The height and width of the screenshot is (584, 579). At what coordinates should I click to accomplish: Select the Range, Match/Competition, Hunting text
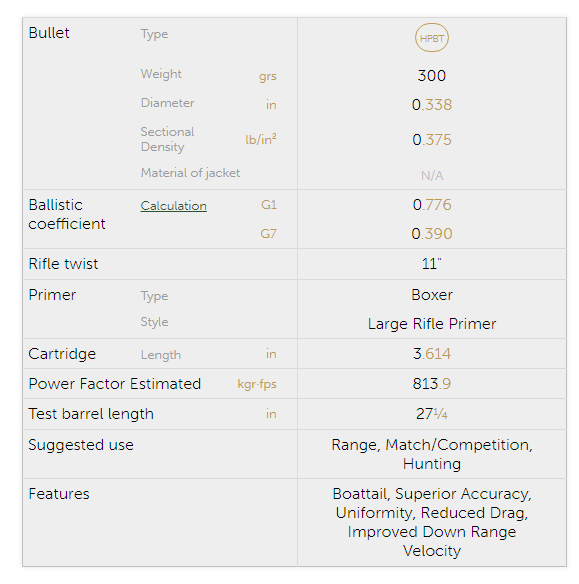click(x=432, y=454)
